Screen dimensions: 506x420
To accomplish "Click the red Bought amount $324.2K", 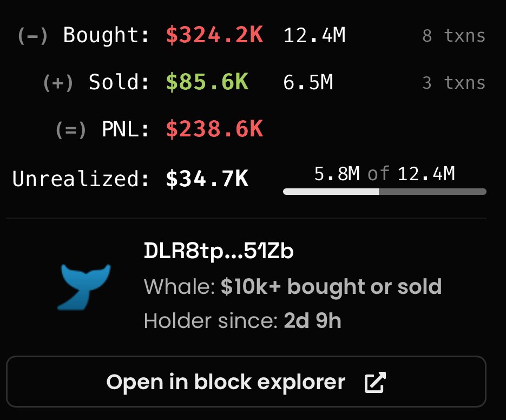I will (215, 35).
